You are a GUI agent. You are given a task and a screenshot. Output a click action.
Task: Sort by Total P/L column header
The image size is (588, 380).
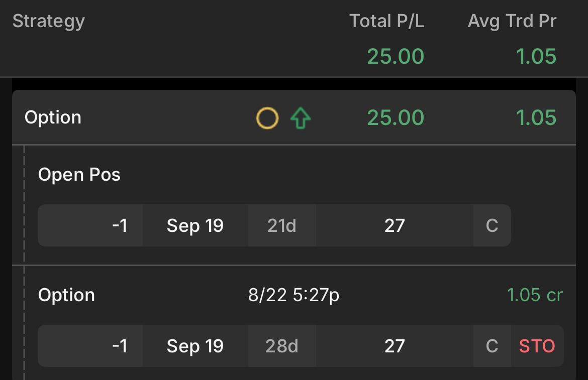[x=386, y=21]
